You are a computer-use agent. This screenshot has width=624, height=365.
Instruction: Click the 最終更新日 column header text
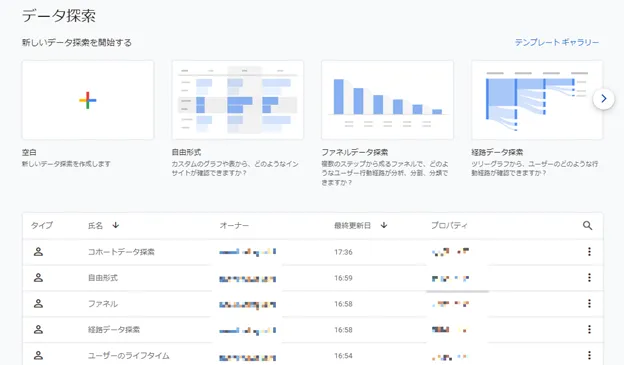352,225
